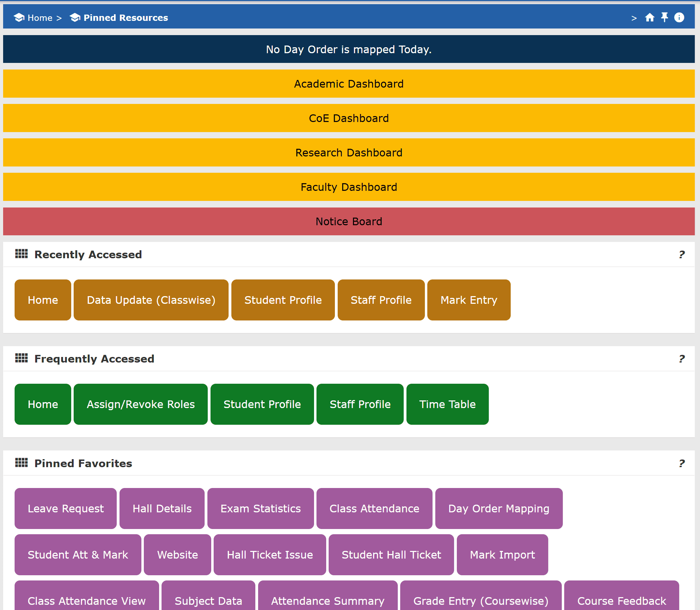Open the Pinned Favorites help question mark
This screenshot has height=610, width=700.
click(682, 463)
